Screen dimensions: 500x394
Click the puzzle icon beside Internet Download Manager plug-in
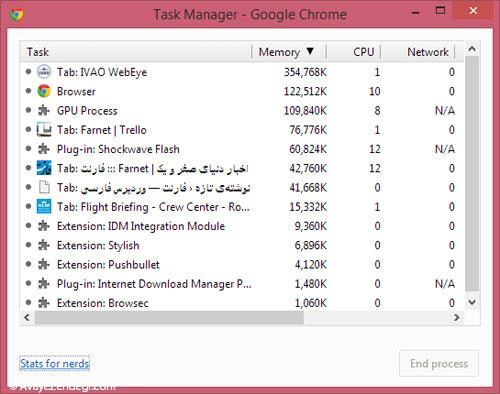pyautogui.click(x=44, y=284)
